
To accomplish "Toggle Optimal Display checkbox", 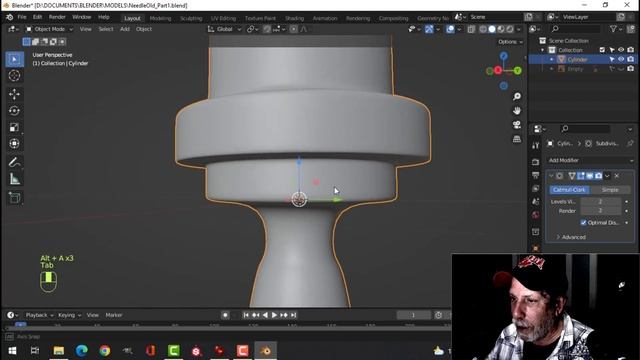I will (583, 222).
